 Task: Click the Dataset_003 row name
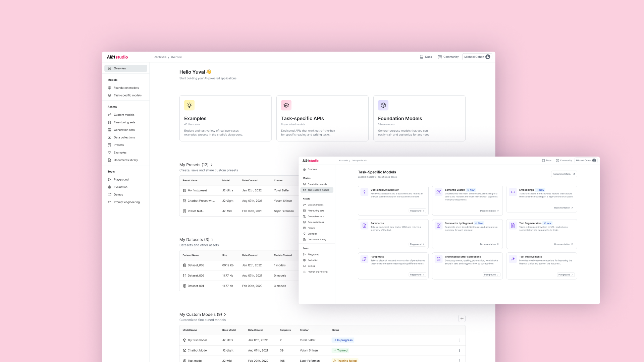pyautogui.click(x=196, y=265)
